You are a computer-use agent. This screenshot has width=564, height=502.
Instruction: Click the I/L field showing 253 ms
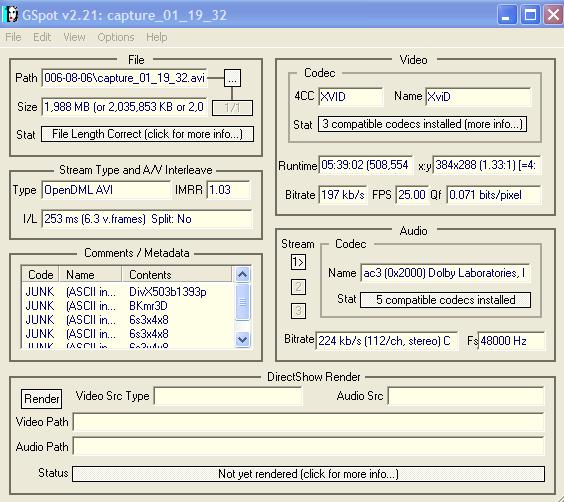point(147,219)
